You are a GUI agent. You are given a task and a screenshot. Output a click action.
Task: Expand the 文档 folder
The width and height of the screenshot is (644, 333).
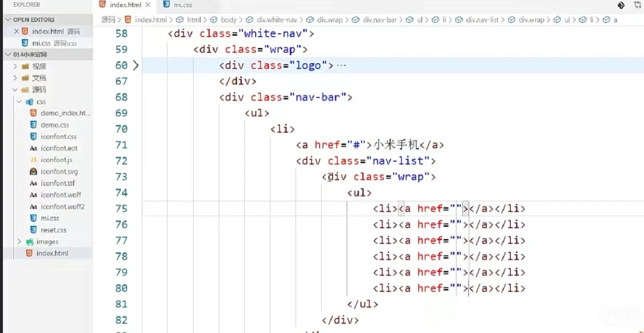click(x=16, y=78)
